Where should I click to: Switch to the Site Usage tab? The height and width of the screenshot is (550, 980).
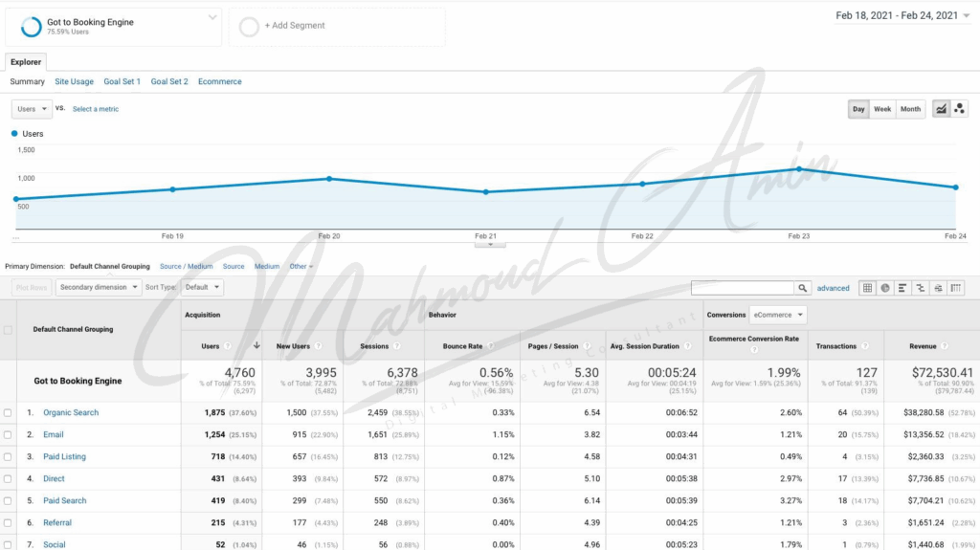click(x=74, y=82)
